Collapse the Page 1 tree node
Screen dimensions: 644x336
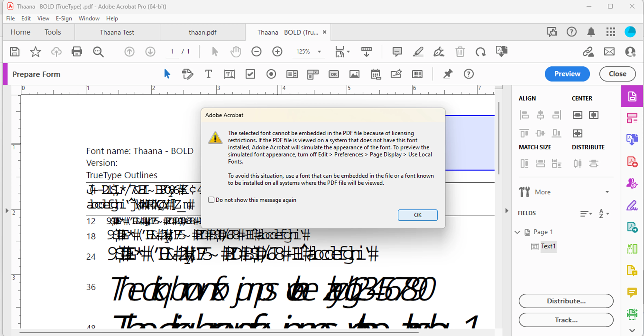[x=517, y=232]
